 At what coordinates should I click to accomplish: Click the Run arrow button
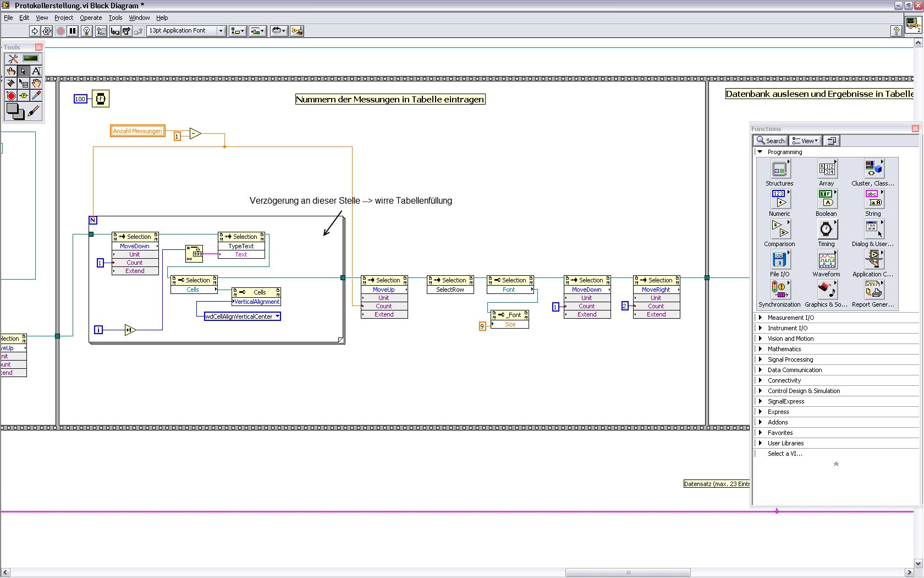pos(35,31)
